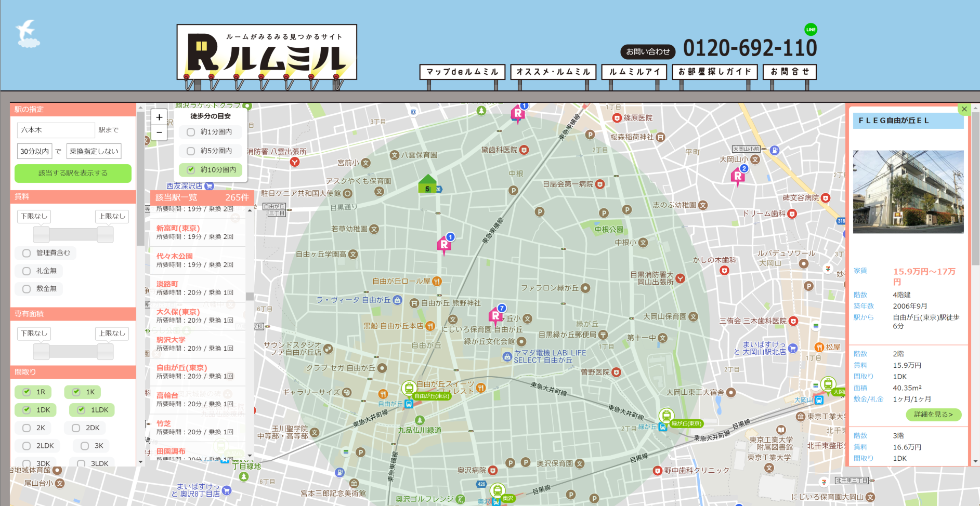Click the 松屋 restaurant icon

[819, 347]
